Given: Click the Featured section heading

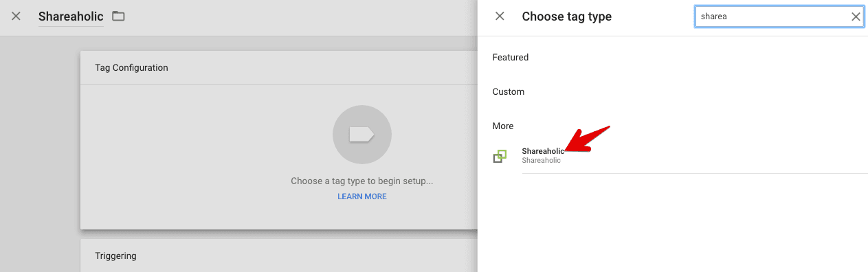Looking at the screenshot, I should pyautogui.click(x=511, y=58).
